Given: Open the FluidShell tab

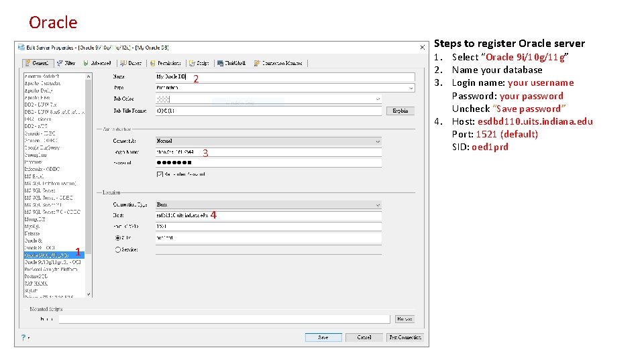Looking at the screenshot, I should click(231, 63).
